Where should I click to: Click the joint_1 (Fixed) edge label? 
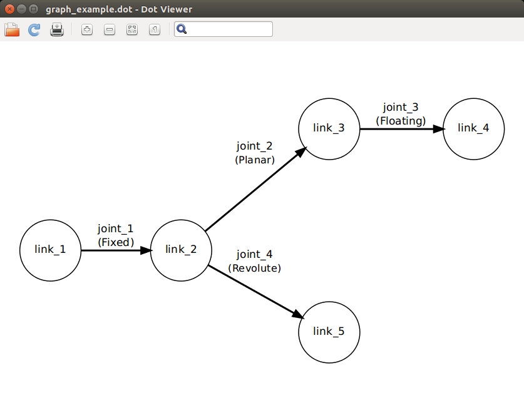point(116,236)
